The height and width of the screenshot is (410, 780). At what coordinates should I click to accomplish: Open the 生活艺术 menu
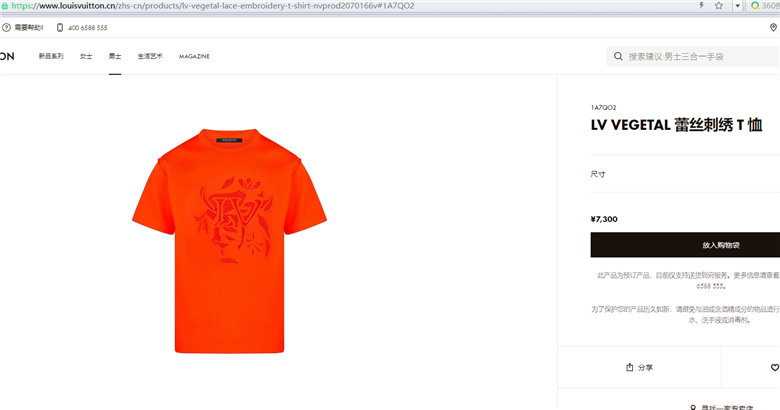click(x=150, y=56)
